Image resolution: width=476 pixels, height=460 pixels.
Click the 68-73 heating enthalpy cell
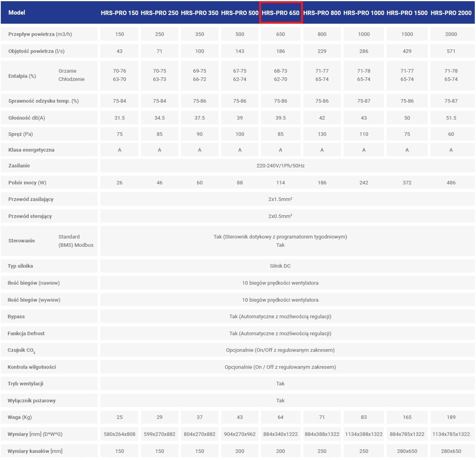tap(280, 71)
